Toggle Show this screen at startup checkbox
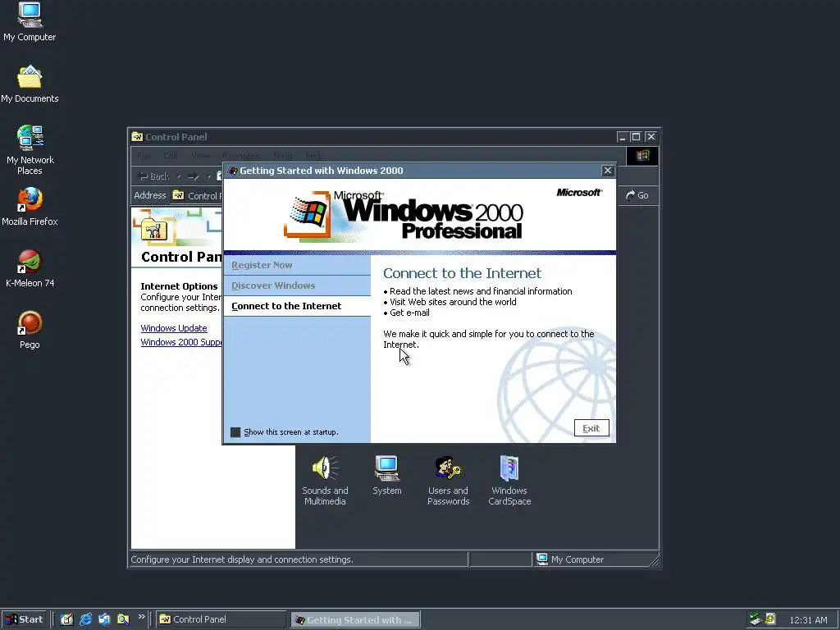The image size is (840, 630). click(x=235, y=432)
